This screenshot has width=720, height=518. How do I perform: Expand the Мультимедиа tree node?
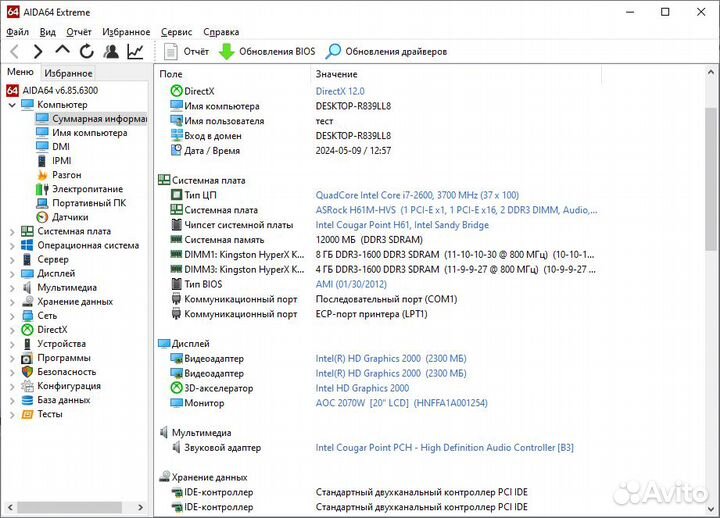click(12, 288)
